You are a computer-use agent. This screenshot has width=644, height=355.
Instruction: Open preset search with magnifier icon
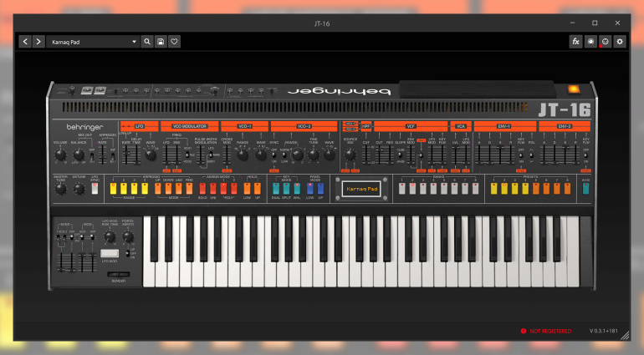click(147, 42)
